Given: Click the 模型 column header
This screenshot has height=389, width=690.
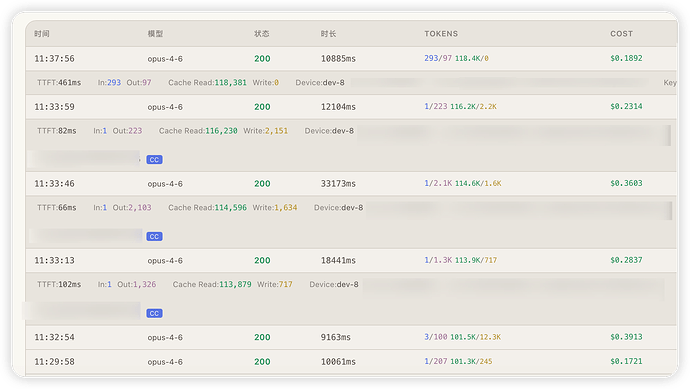Looking at the screenshot, I should click(x=155, y=34).
